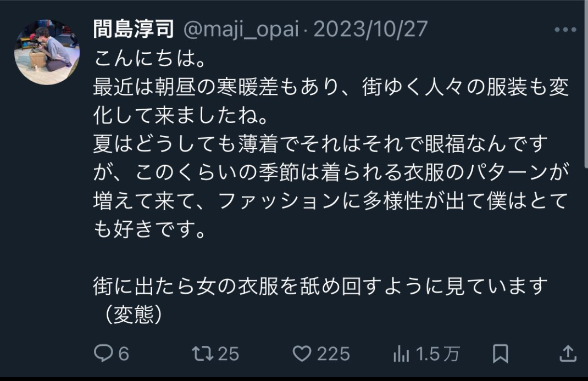Bookmark this tweet
588x381 pixels.
coord(500,354)
